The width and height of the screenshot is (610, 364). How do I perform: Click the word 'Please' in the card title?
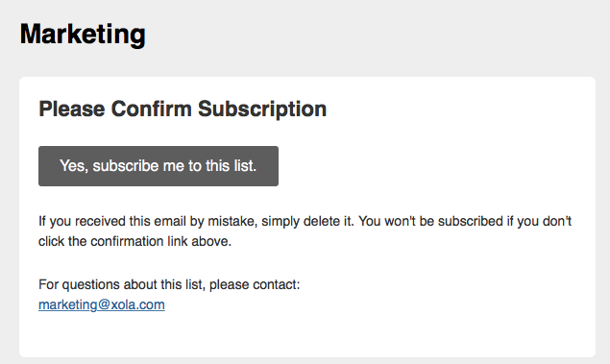pyautogui.click(x=72, y=109)
